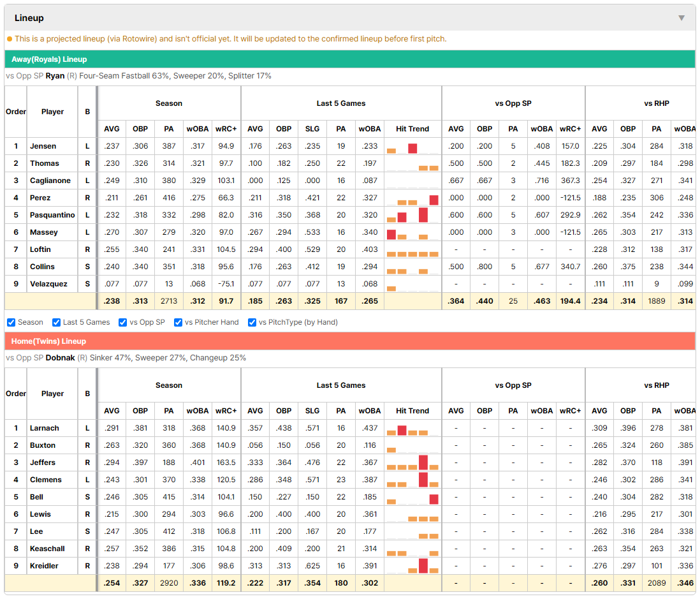The image size is (700, 599).
Task: Toggle the vs Opp SP checkbox
Action: click(123, 323)
